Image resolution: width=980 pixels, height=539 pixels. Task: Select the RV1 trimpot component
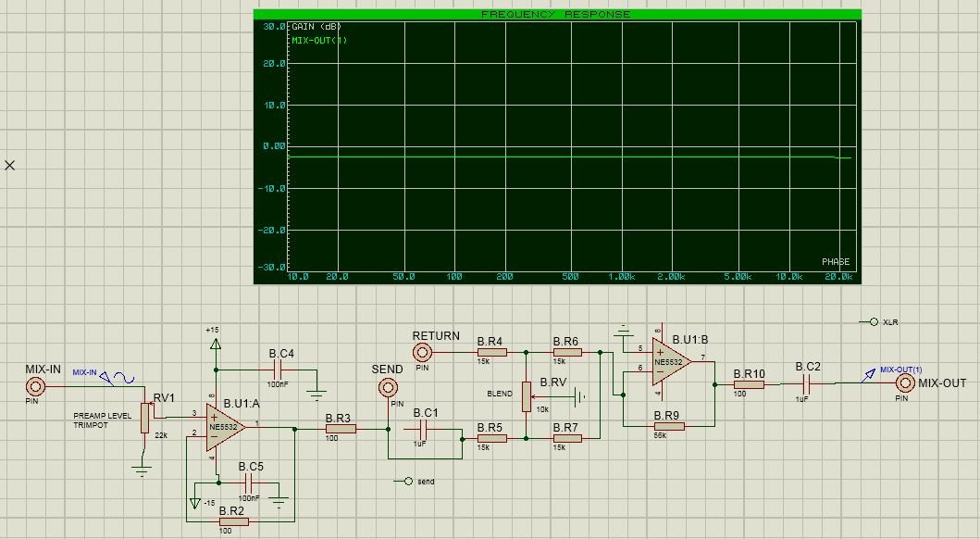point(145,418)
